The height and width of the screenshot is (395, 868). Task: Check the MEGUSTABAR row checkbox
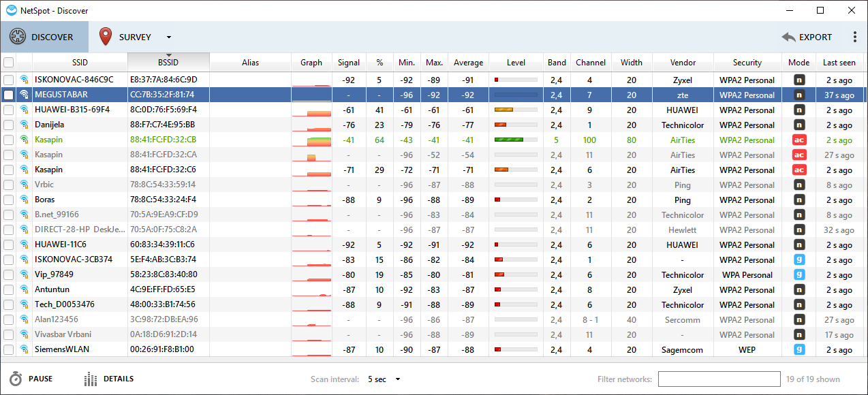(x=8, y=95)
